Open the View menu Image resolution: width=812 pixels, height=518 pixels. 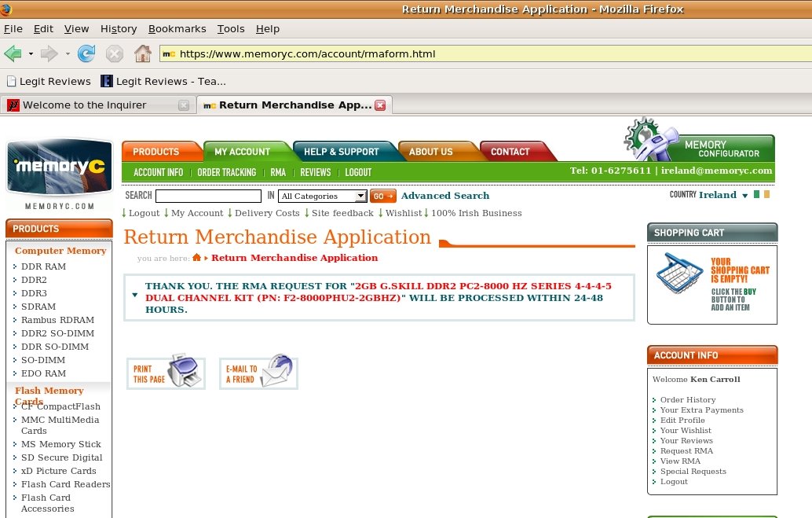point(77,29)
